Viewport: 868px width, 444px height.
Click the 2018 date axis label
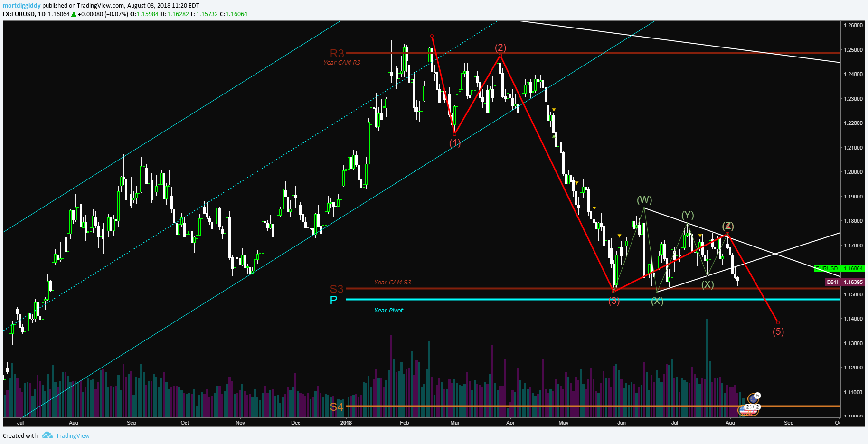(346, 423)
